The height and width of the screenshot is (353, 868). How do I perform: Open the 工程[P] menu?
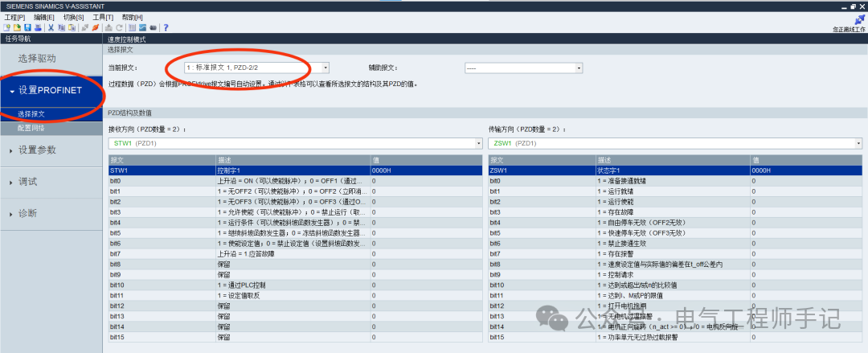click(15, 17)
